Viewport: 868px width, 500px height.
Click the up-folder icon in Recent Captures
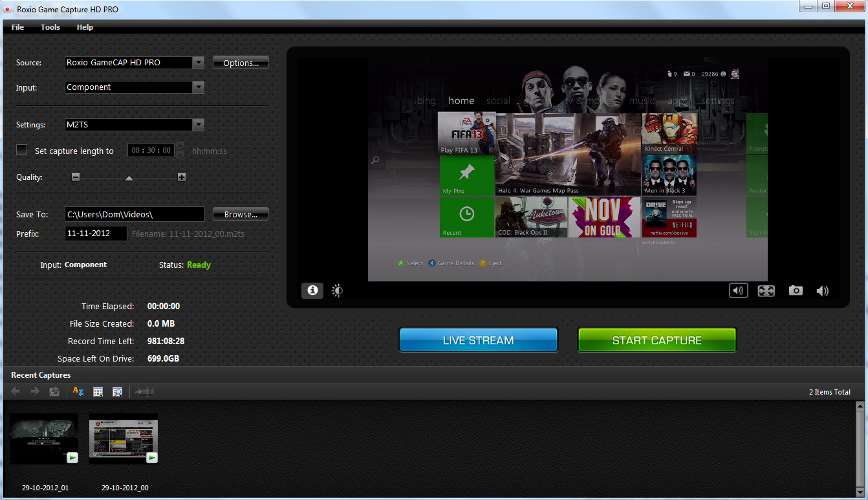[55, 391]
